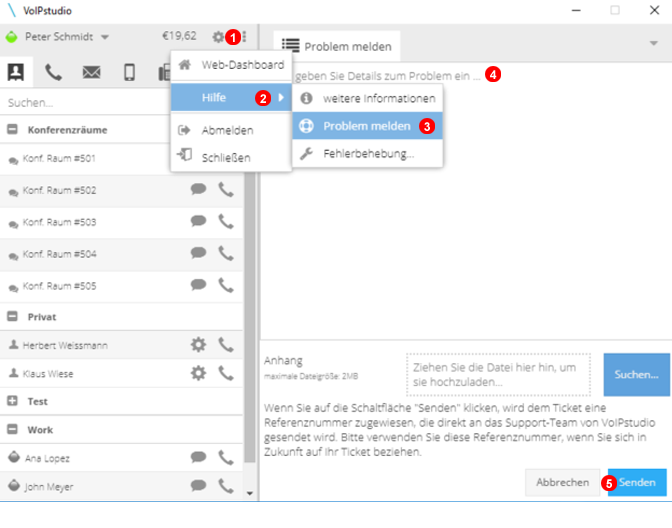Open settings gear for Herbert Weissmann
This screenshot has height=528, width=672.
pos(198,345)
